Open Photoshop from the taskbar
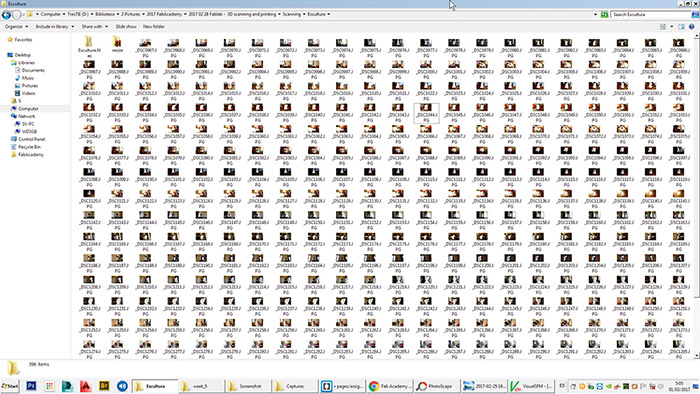The width and height of the screenshot is (700, 394). tap(31, 386)
